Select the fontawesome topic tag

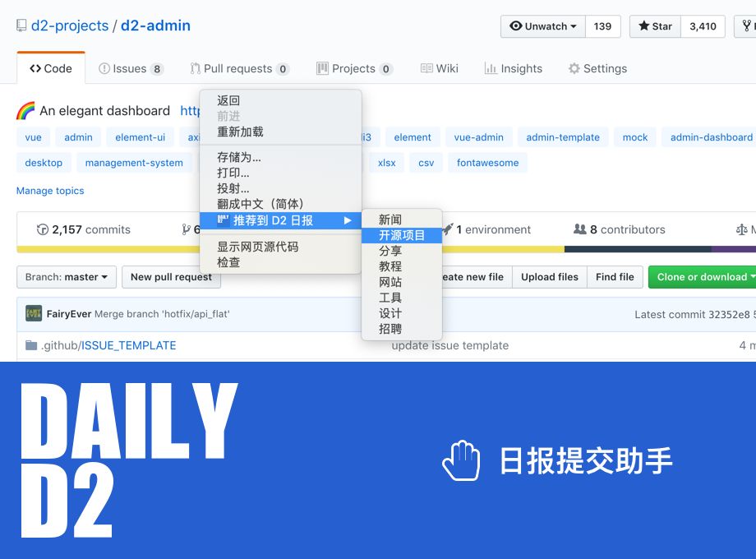point(487,163)
